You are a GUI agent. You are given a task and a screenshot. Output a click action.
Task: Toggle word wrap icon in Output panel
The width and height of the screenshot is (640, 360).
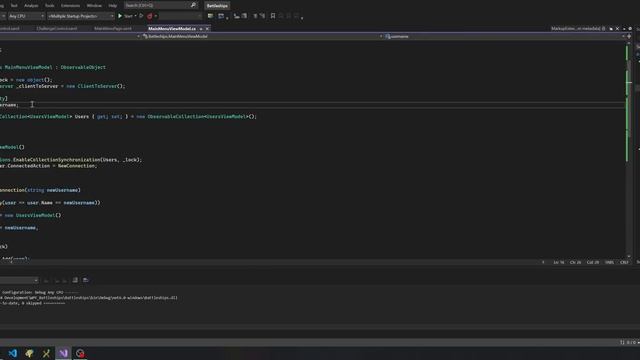(86, 280)
